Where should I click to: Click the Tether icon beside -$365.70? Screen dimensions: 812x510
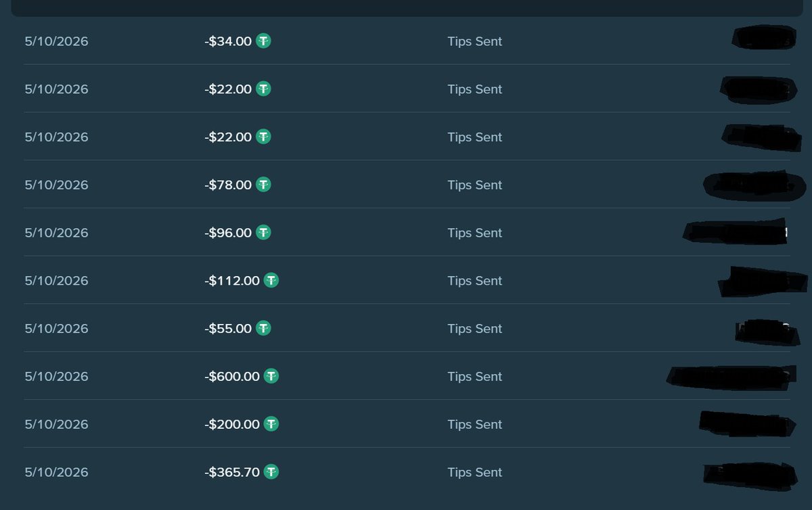coord(271,471)
